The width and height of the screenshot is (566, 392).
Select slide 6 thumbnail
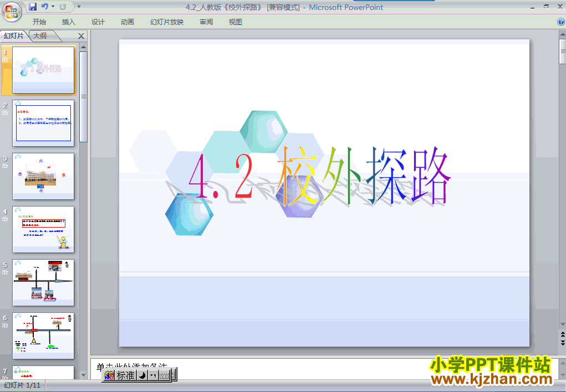(43, 336)
